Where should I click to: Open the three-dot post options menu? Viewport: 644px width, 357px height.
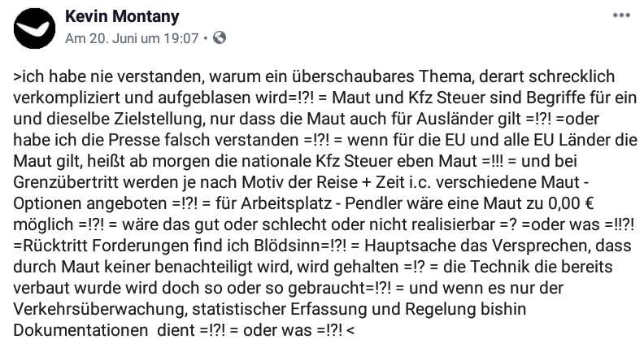621,15
